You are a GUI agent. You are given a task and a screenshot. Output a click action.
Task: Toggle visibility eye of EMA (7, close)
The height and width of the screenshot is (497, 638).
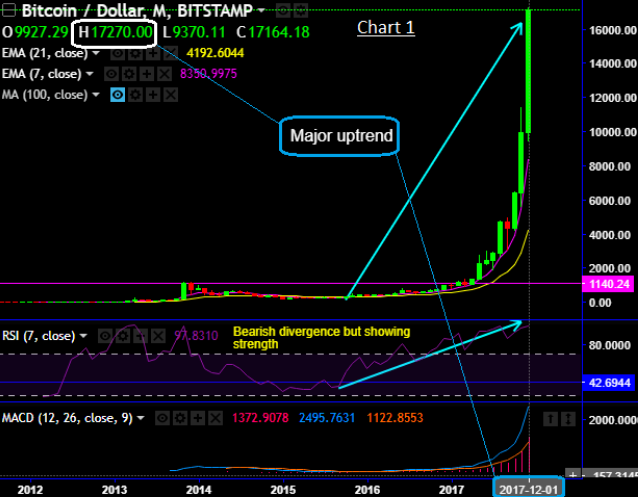point(112,74)
